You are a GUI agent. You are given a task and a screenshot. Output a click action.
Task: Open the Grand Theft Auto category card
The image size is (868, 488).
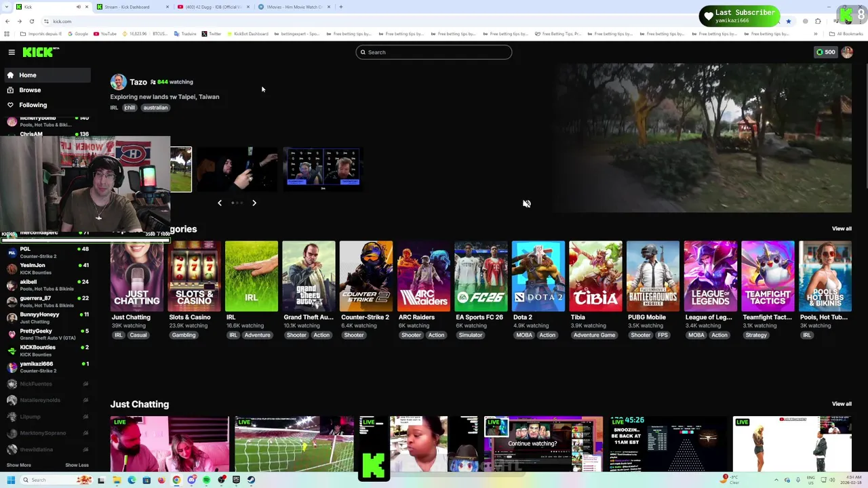tap(309, 277)
